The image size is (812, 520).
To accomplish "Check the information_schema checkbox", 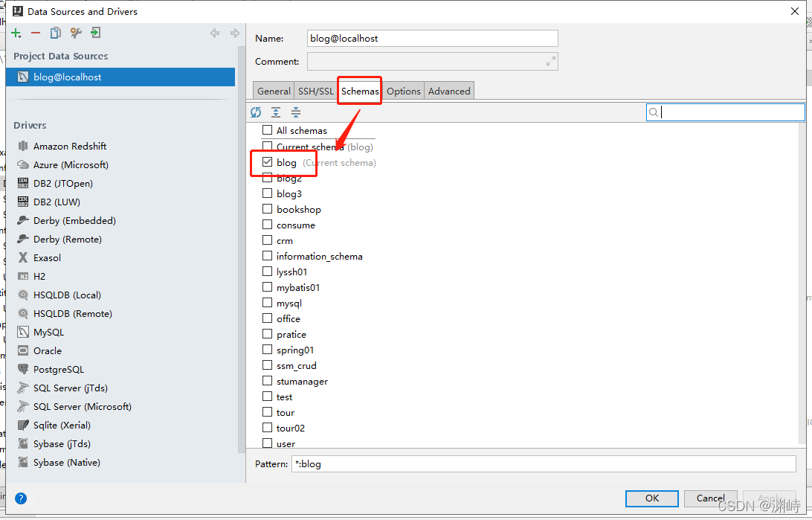I will click(267, 256).
